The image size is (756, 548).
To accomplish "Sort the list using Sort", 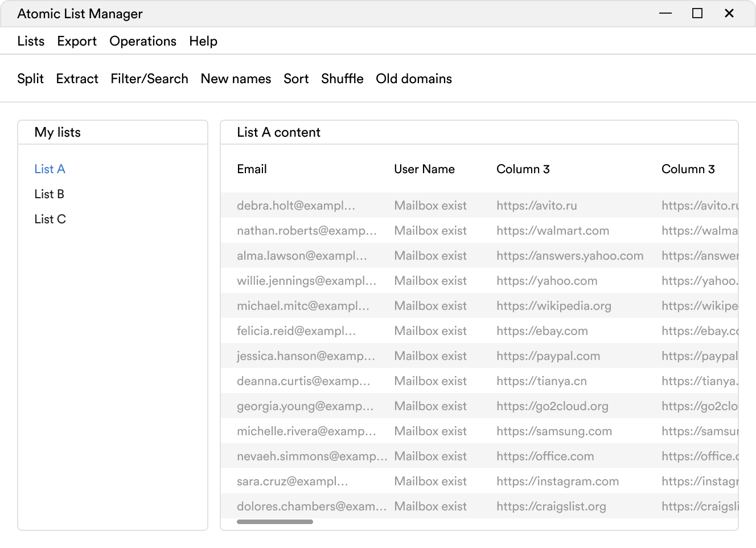I will tap(296, 79).
